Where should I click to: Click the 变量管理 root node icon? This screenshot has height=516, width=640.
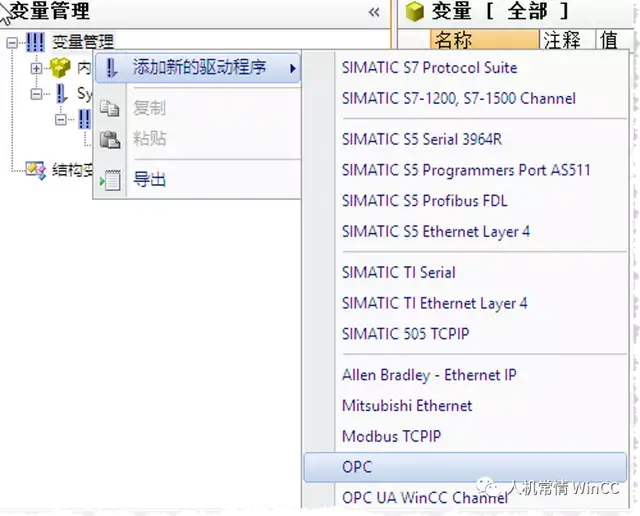pyautogui.click(x=36, y=42)
